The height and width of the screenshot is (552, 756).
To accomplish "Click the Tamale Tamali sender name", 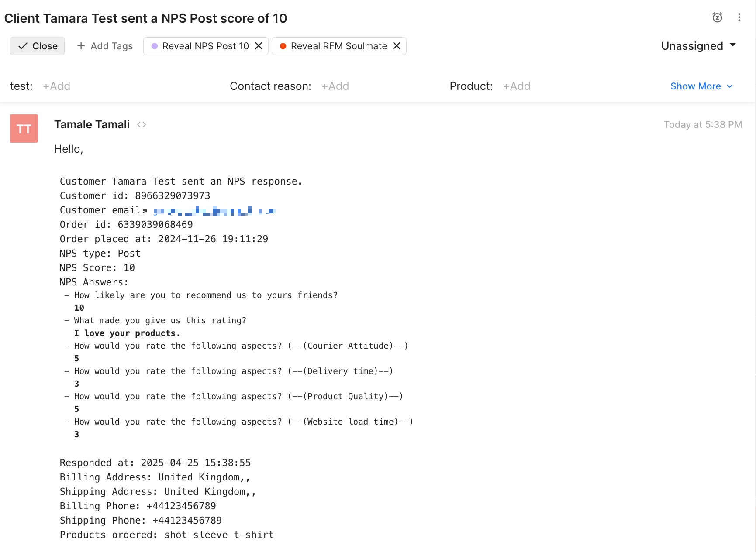I will (92, 125).
